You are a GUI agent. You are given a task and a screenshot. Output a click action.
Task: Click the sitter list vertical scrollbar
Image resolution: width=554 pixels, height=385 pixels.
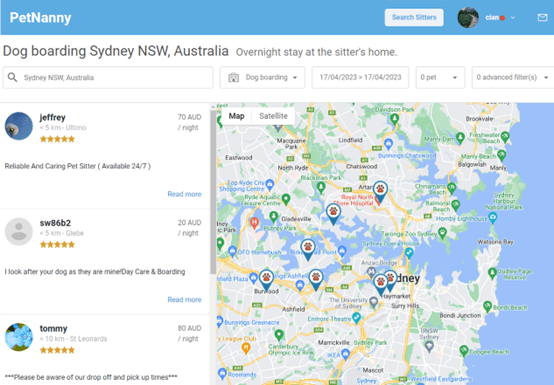pyautogui.click(x=213, y=192)
